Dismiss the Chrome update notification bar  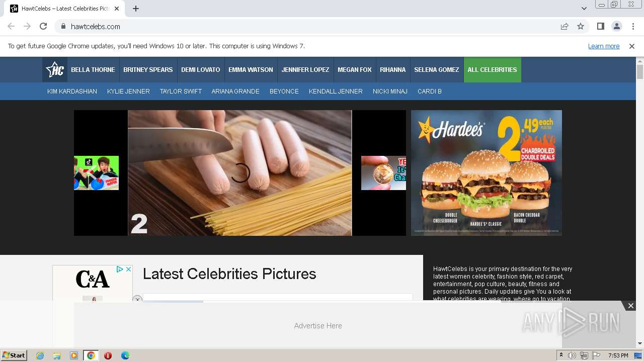(632, 46)
